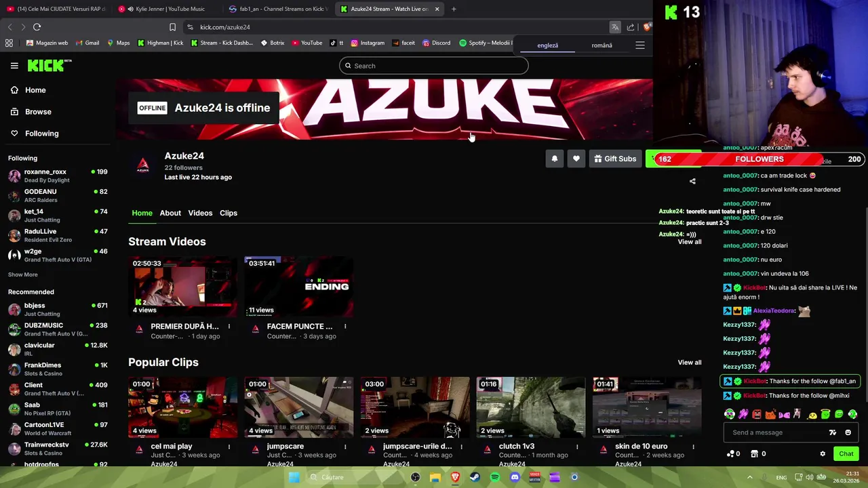Screen dimensions: 868x488
Task: Open options menu for skin de 10 euro clip
Action: (x=693, y=447)
